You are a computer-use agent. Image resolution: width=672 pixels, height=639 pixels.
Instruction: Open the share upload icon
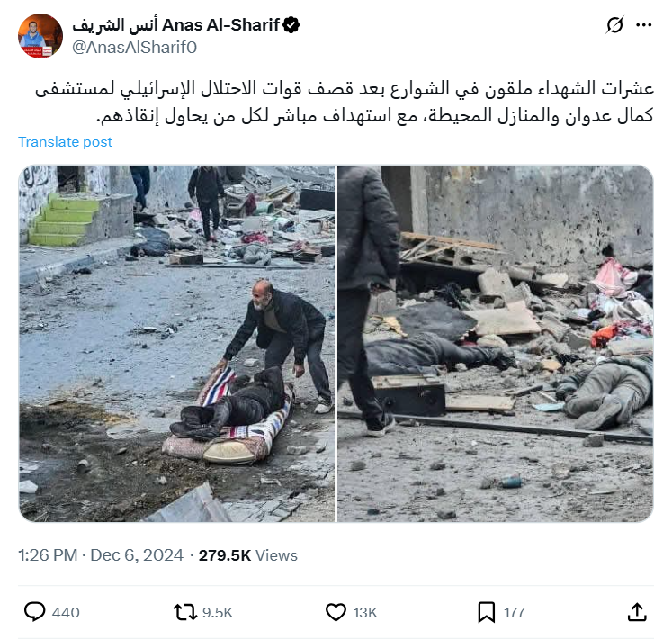pos(637,612)
